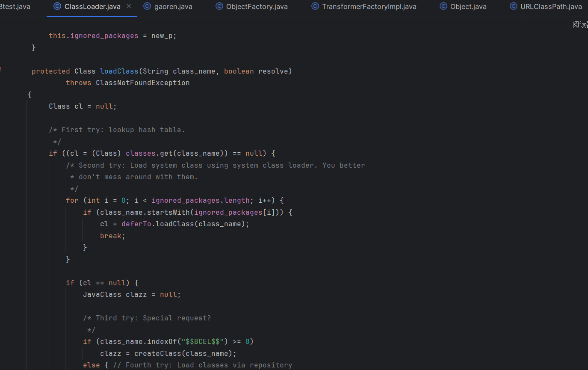588x370 pixels.
Task: Click ignored_packages.length in the for loop
Action: click(201, 200)
